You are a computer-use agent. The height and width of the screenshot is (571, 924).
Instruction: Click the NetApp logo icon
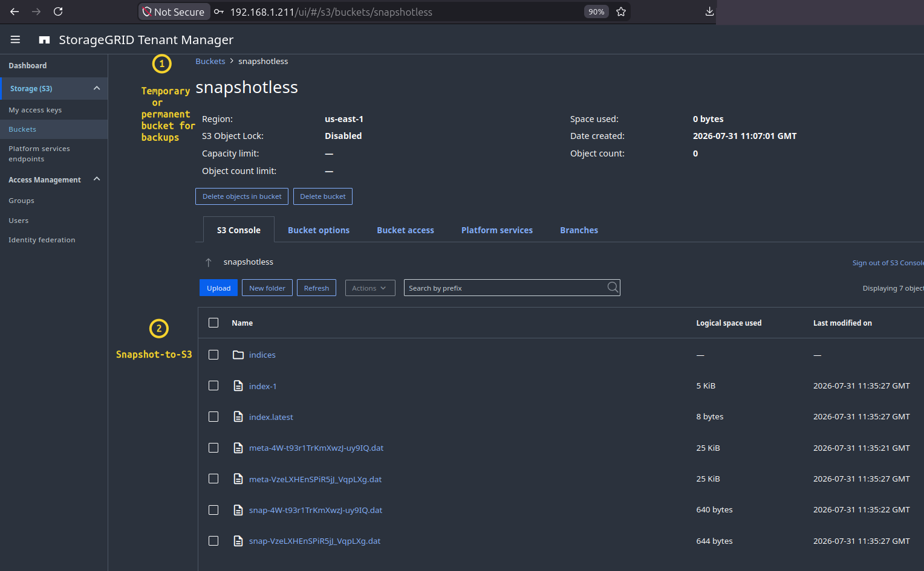tap(44, 40)
